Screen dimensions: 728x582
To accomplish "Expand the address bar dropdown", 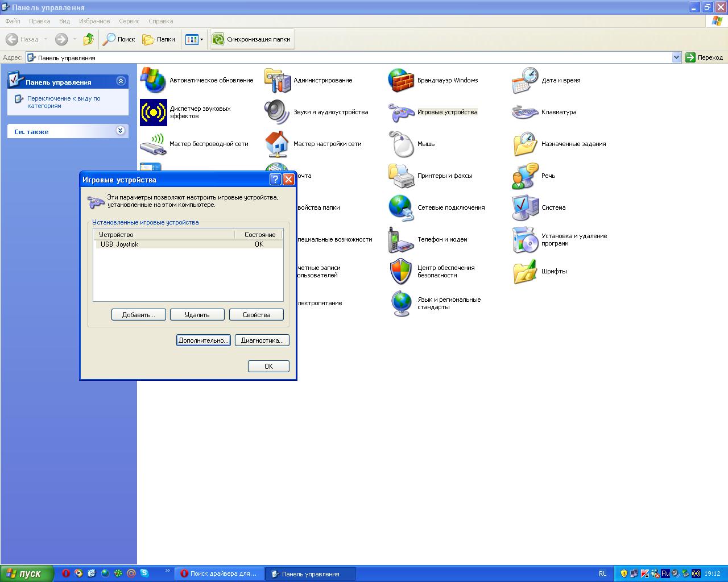I will (676, 57).
